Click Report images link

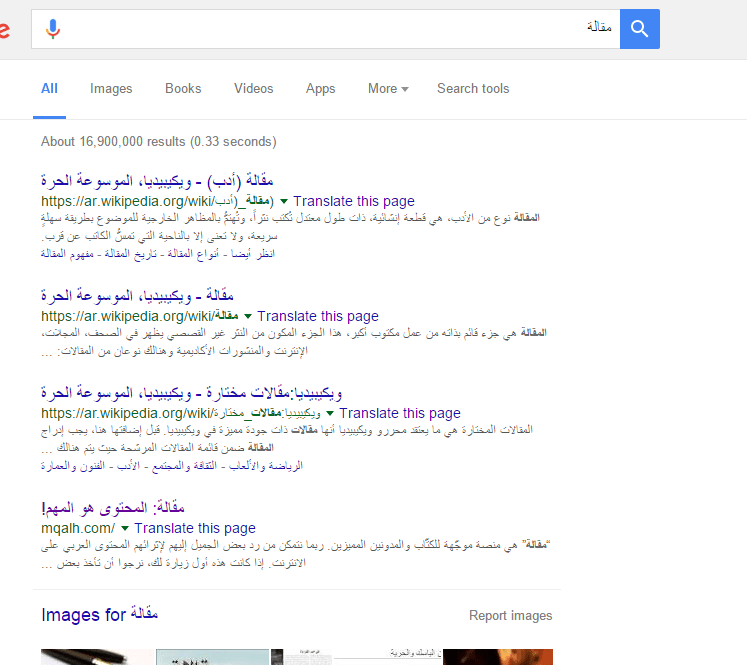pos(510,615)
